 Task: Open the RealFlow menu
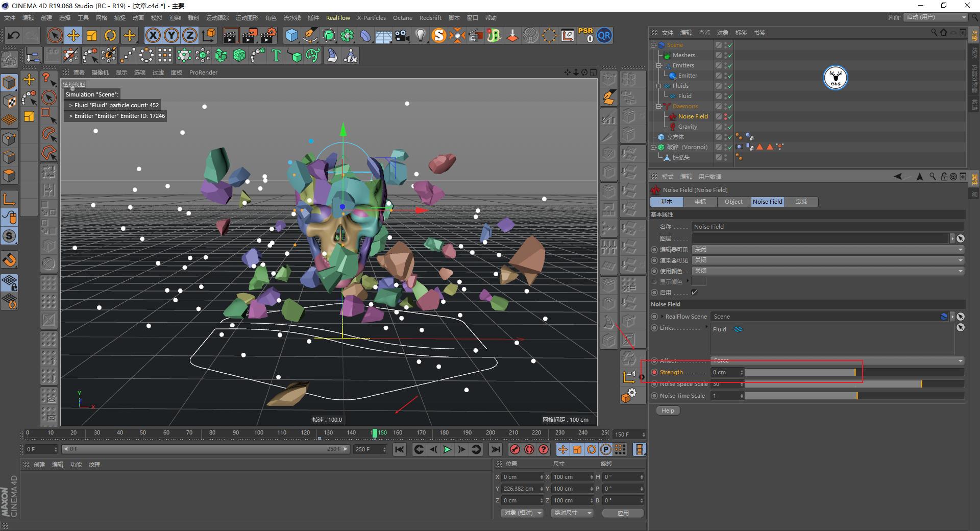[338, 17]
